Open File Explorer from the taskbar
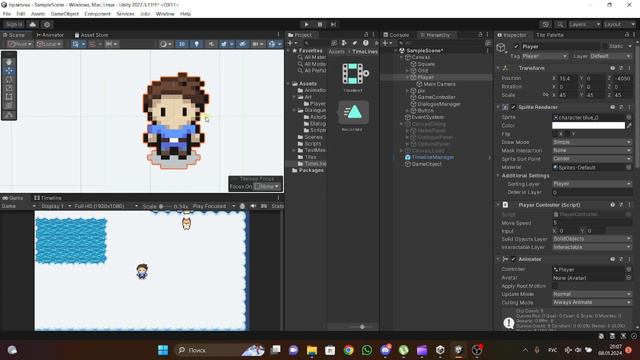This screenshot has height=360, width=640. pyautogui.click(x=312, y=350)
